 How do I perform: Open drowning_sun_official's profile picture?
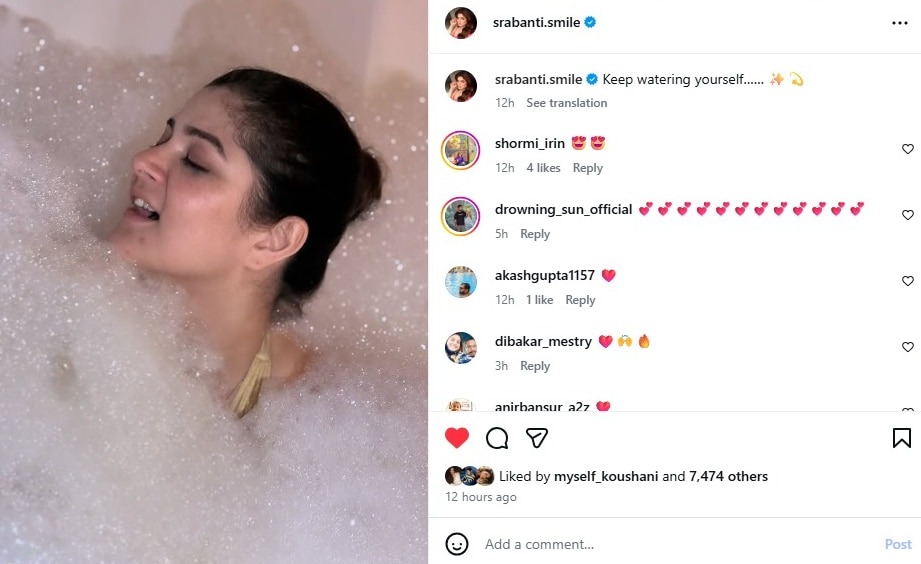[x=460, y=216]
